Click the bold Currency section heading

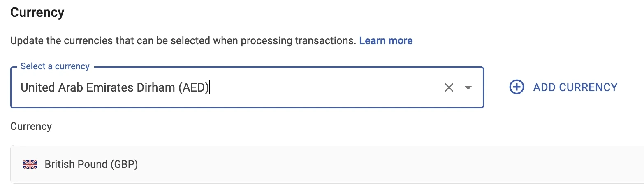pos(37,12)
